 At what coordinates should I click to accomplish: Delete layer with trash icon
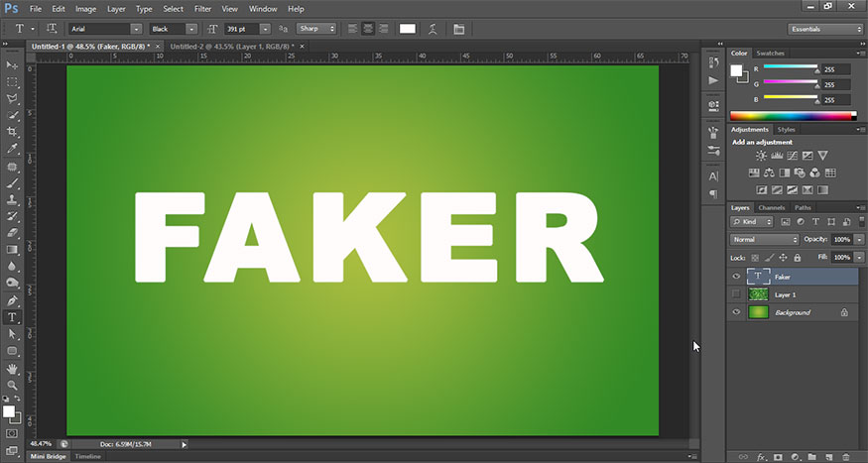846,457
